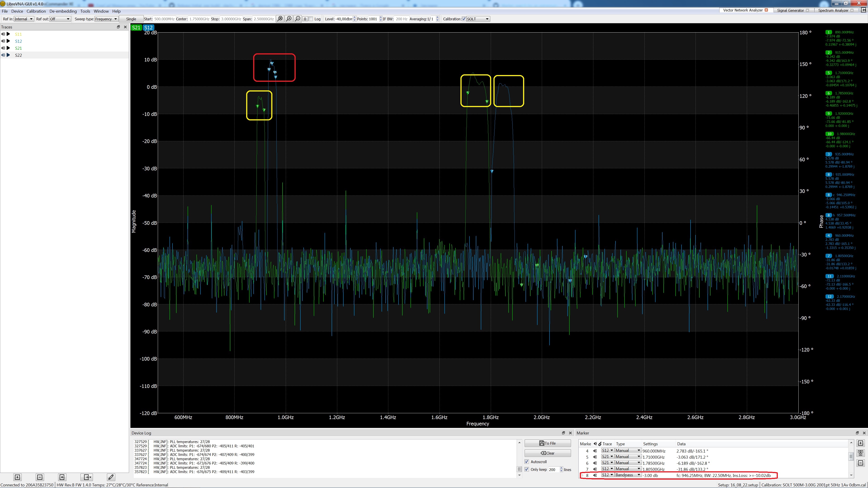Open the Sweep type dropdown

(106, 19)
